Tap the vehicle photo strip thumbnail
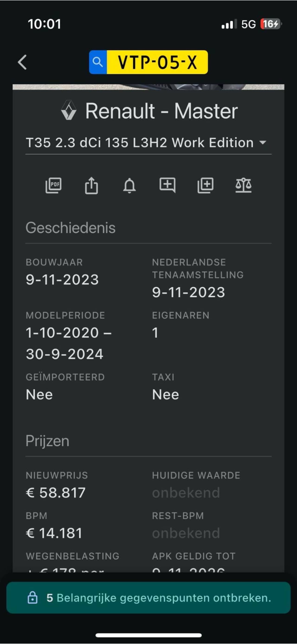 tap(148, 87)
